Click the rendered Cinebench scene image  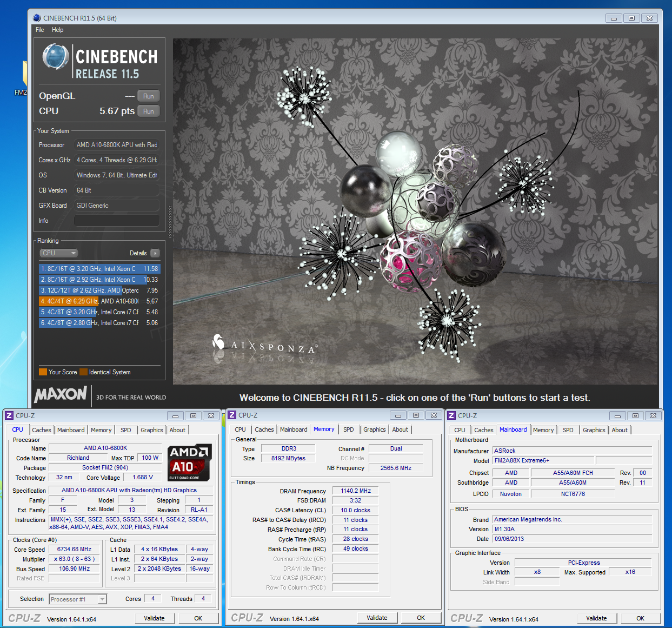415,211
